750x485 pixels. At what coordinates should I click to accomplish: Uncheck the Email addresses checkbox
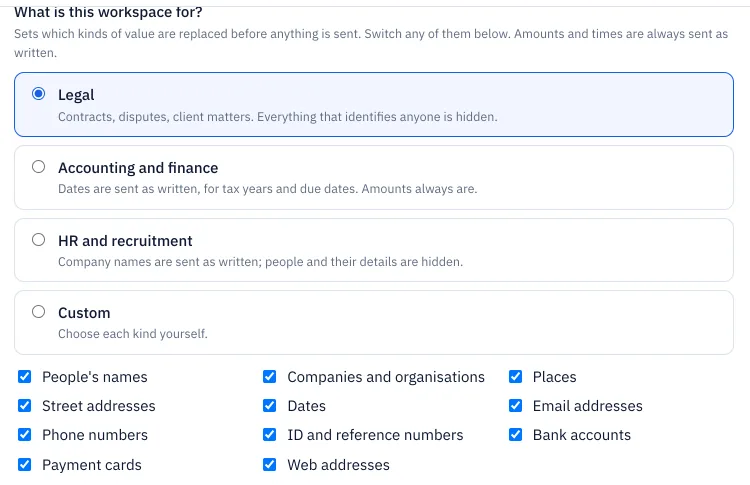click(515, 406)
